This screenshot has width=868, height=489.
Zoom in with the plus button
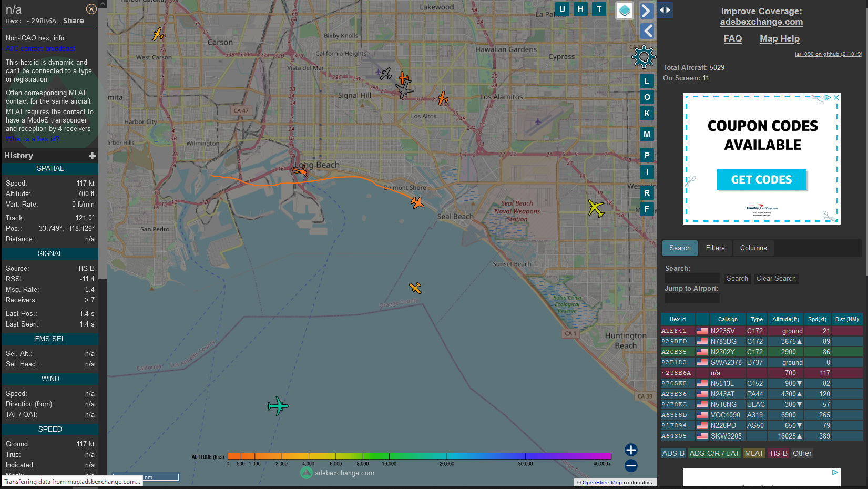tap(631, 450)
